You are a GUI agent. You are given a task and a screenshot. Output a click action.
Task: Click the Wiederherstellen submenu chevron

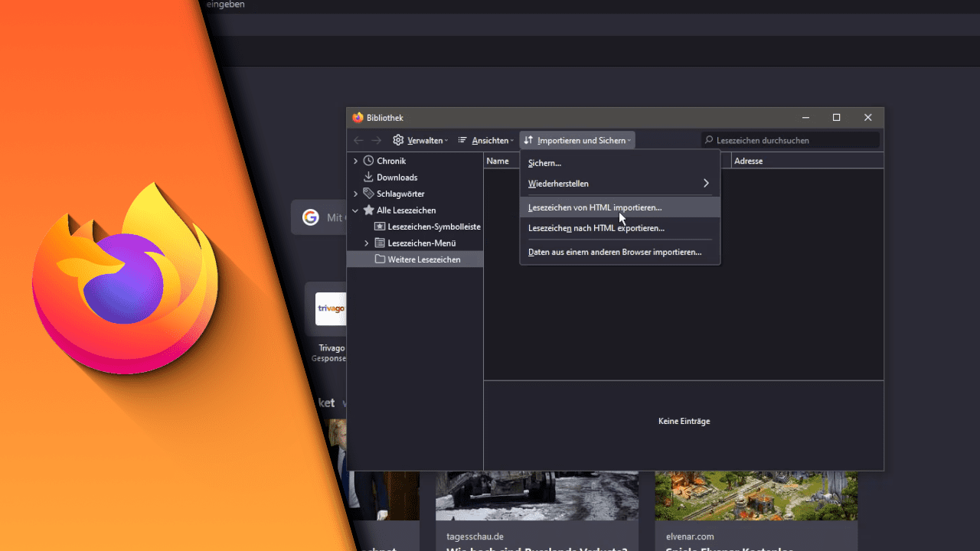(706, 184)
